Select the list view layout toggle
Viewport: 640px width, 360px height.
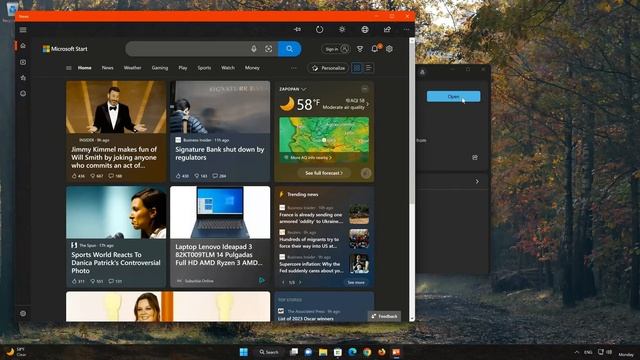point(368,68)
